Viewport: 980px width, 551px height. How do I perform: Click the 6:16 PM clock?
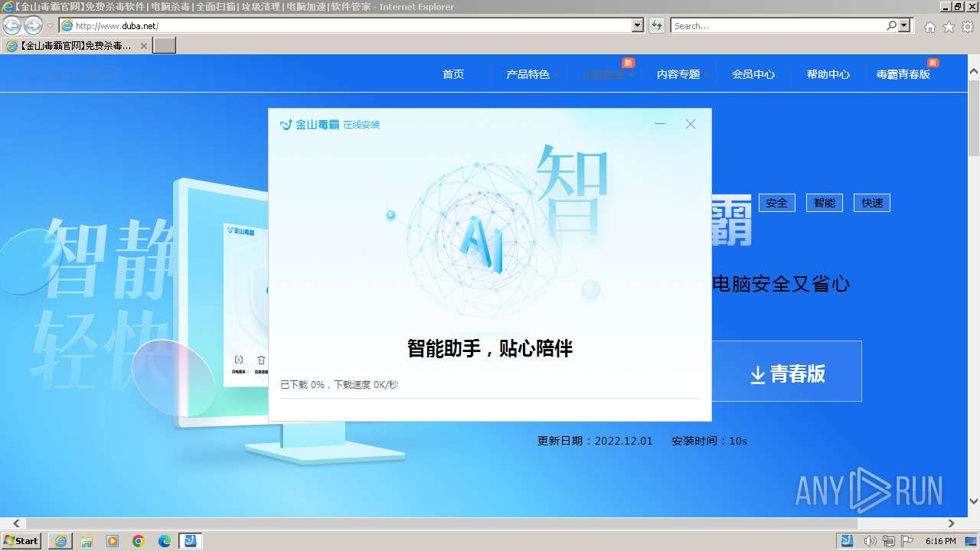941,541
